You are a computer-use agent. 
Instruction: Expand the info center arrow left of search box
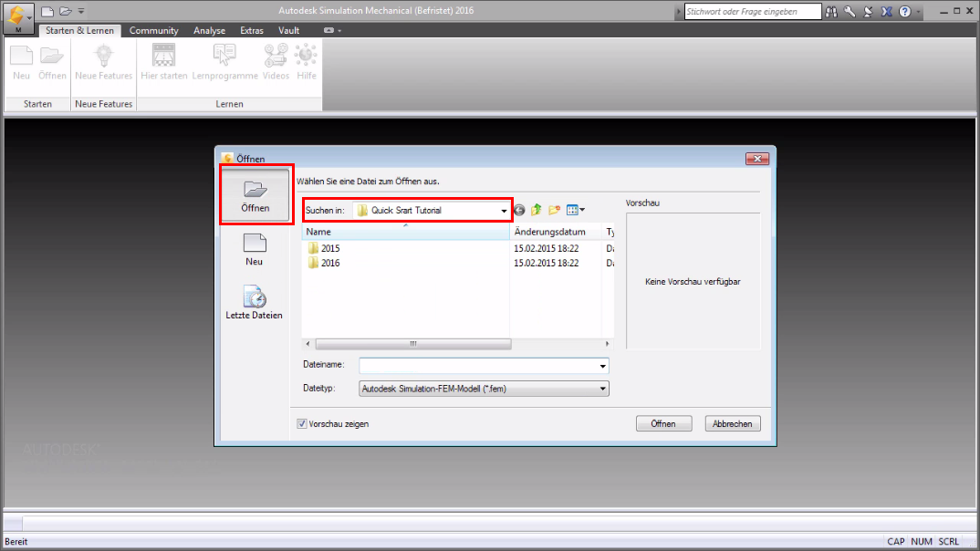[679, 11]
